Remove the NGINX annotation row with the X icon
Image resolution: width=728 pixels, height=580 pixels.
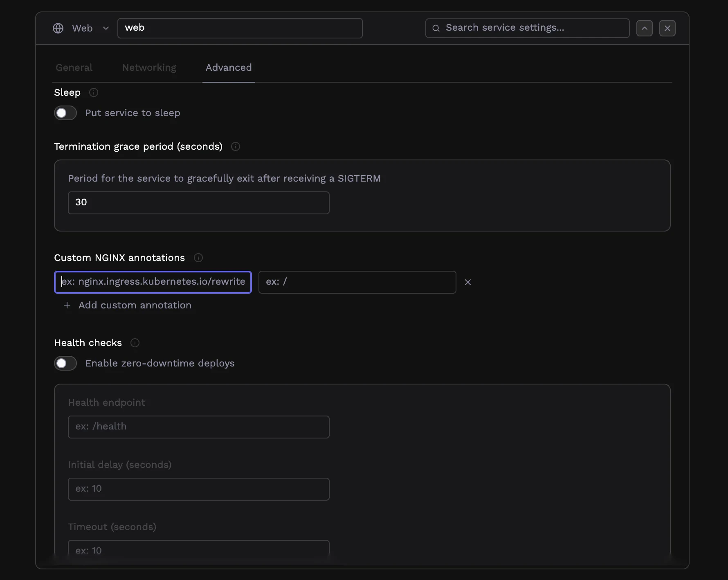click(x=468, y=282)
